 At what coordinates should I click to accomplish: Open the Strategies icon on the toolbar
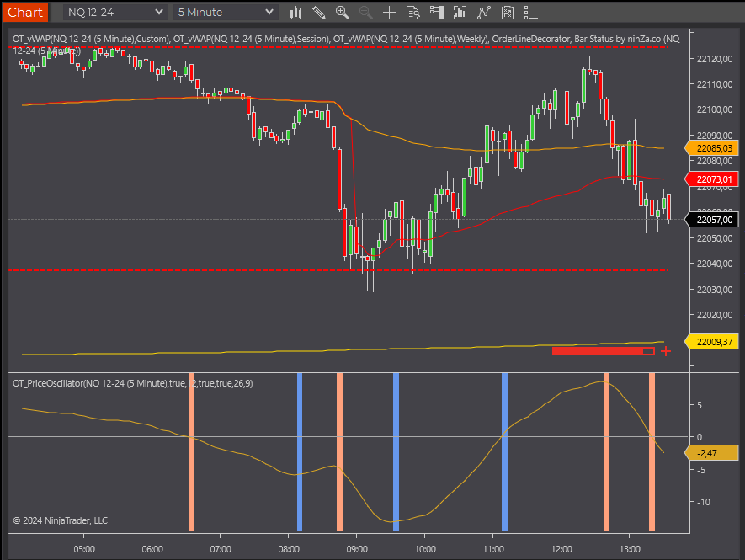[x=483, y=12]
